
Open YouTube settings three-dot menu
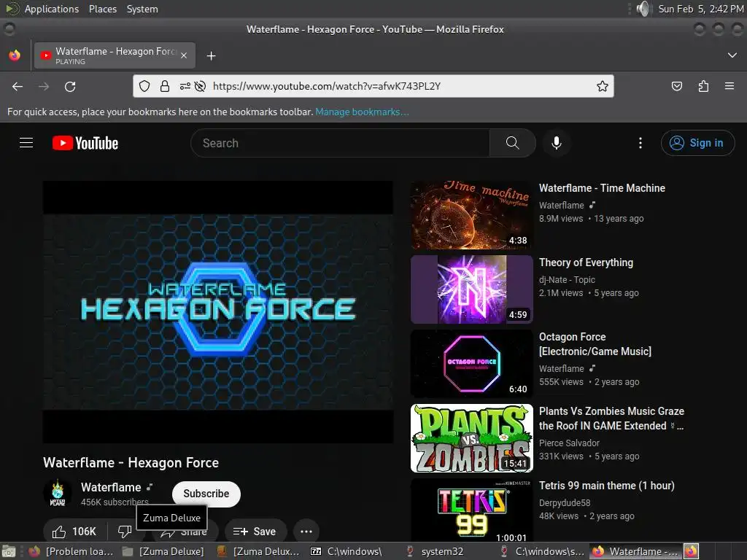coord(640,143)
